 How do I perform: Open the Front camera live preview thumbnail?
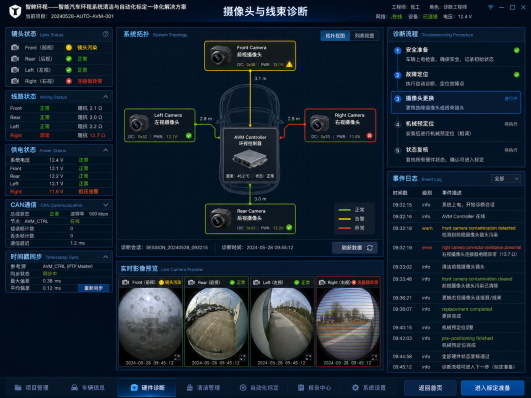[150, 322]
